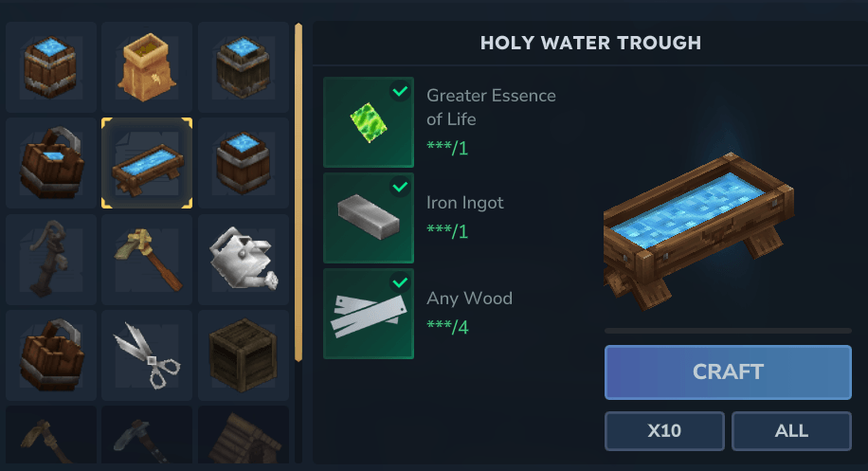Click the Greater Essence of Life checkmark
The height and width of the screenshot is (471, 868).
400,91
